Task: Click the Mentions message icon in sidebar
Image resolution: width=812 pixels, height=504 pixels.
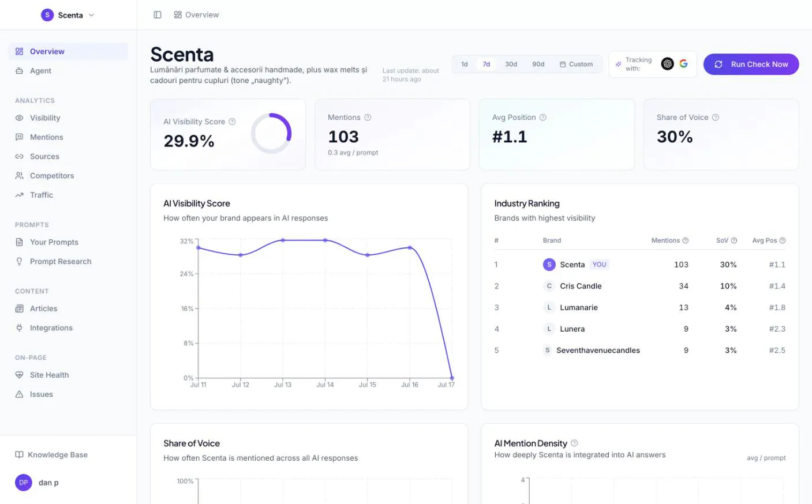Action: [19, 137]
